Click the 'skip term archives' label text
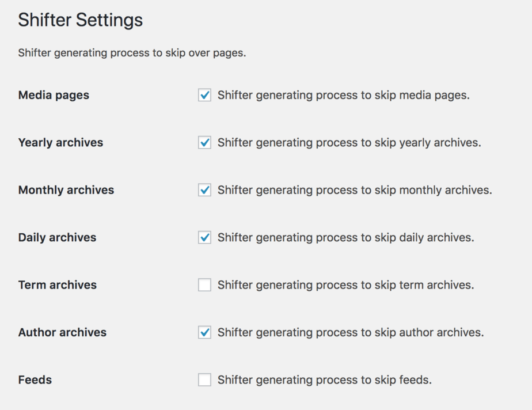Image resolution: width=532 pixels, height=410 pixels. click(345, 285)
